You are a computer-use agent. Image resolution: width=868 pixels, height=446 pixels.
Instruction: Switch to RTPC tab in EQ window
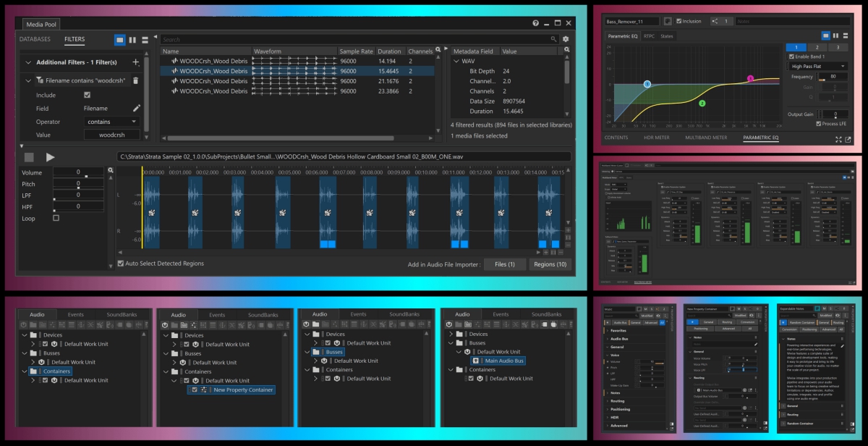[648, 35]
